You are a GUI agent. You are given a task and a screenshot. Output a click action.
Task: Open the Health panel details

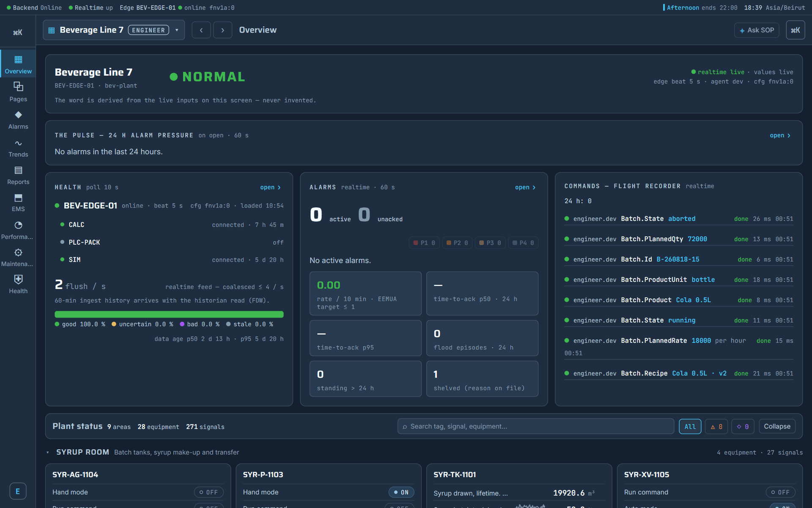[x=270, y=188]
